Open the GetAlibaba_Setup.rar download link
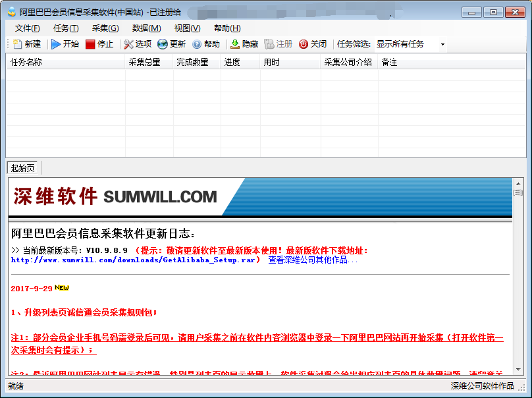This screenshot has width=532, height=398. click(x=133, y=260)
